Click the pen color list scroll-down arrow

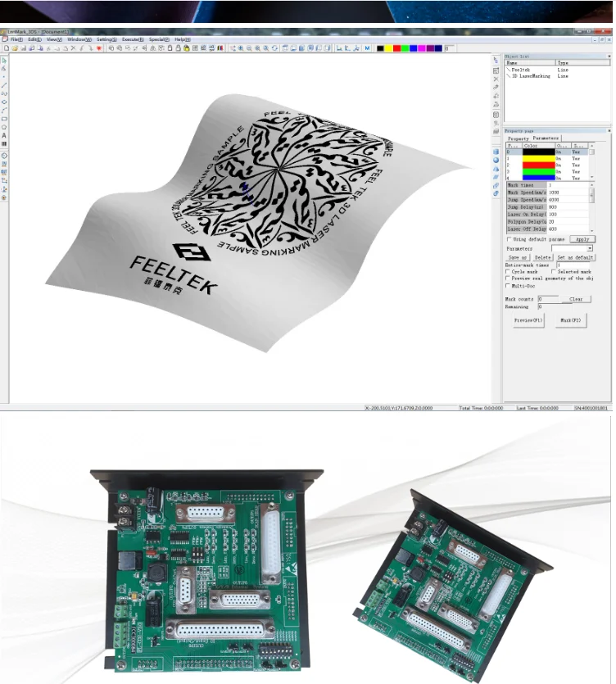591,177
